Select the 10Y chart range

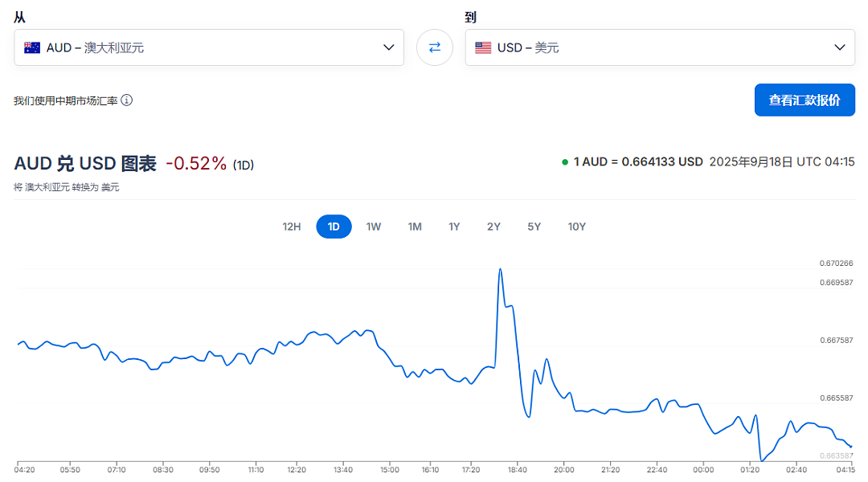(576, 227)
